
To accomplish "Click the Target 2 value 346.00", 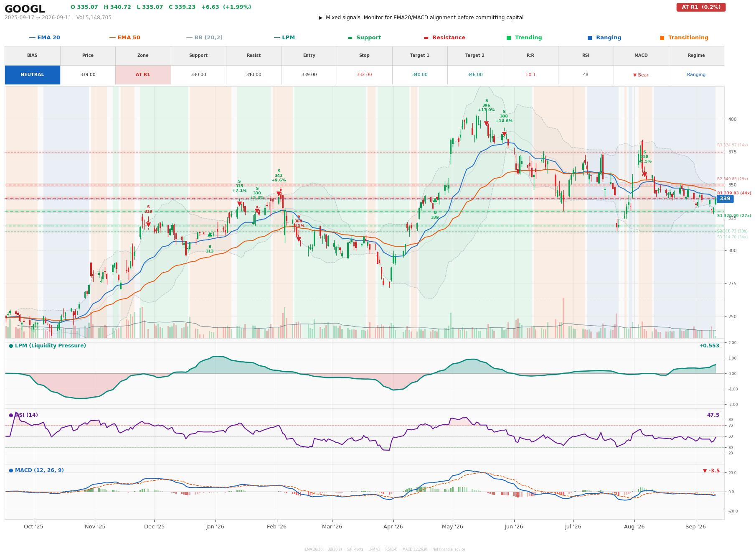I will 475,75.
